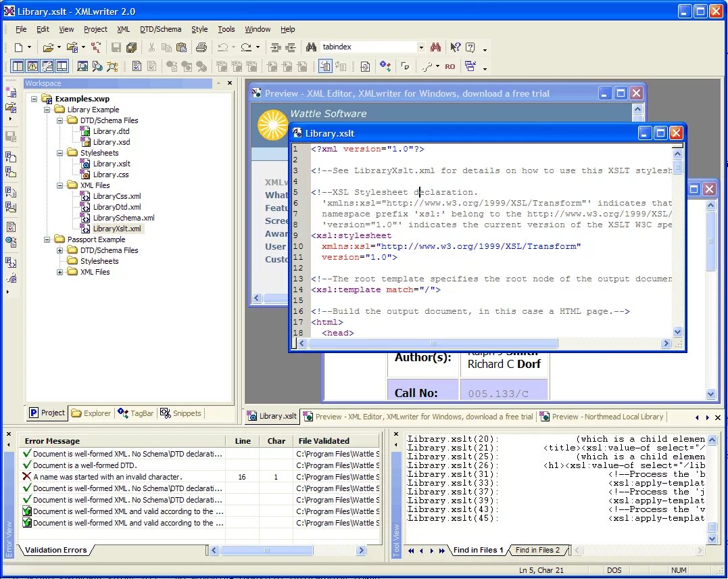
Task: Cut the selected text
Action: (x=152, y=47)
